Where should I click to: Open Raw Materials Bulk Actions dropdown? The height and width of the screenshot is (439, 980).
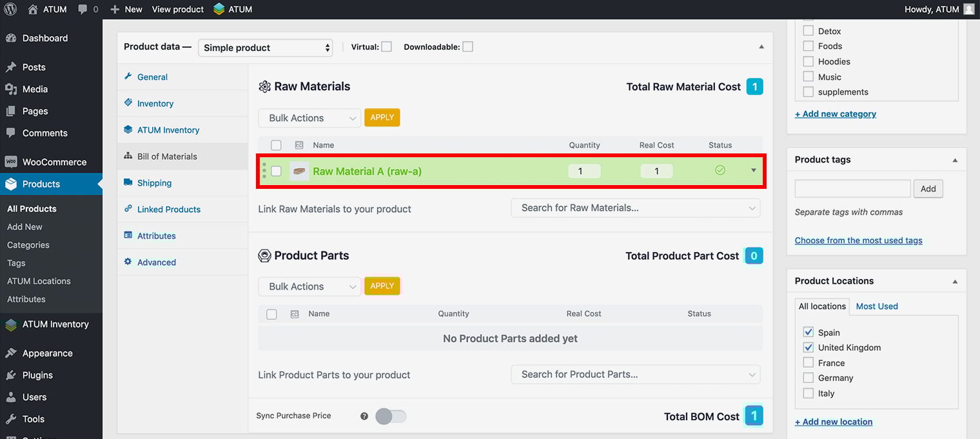coord(309,118)
